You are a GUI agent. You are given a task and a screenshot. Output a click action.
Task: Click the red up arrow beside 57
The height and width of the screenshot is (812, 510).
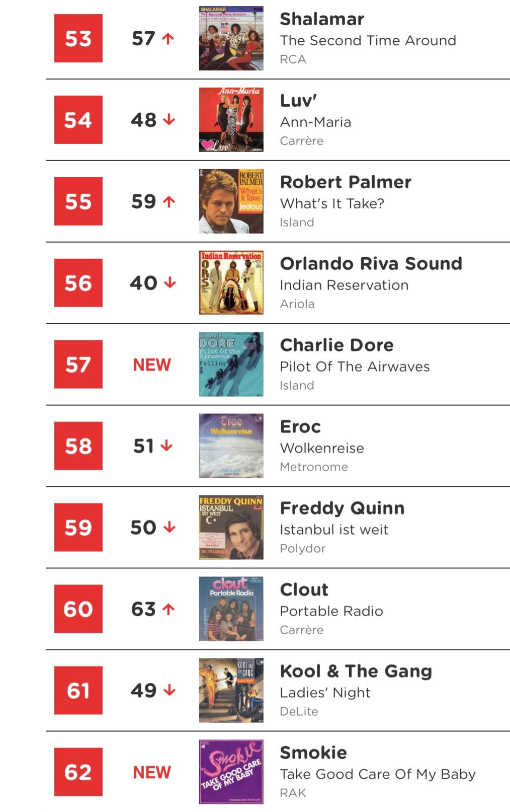pos(168,39)
